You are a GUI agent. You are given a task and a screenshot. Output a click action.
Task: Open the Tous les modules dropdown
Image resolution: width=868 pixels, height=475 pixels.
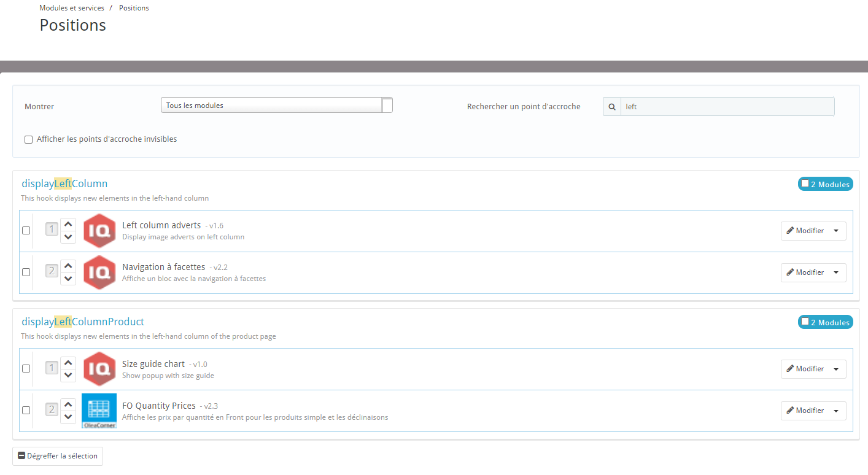click(x=276, y=106)
